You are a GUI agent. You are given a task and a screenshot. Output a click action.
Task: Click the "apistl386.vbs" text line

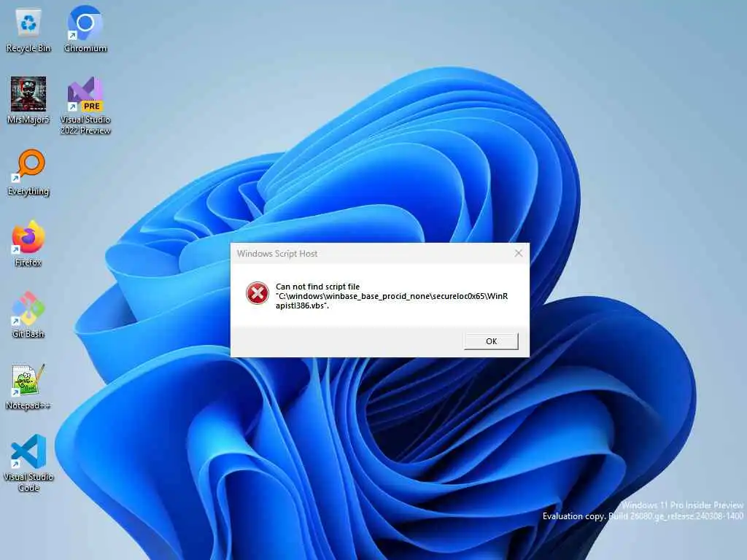302,306
